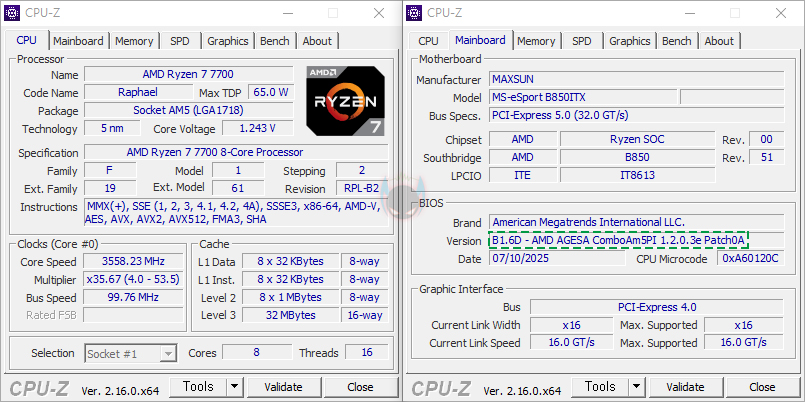Click the processor name AMD Ryzen 7 7700

188,74
